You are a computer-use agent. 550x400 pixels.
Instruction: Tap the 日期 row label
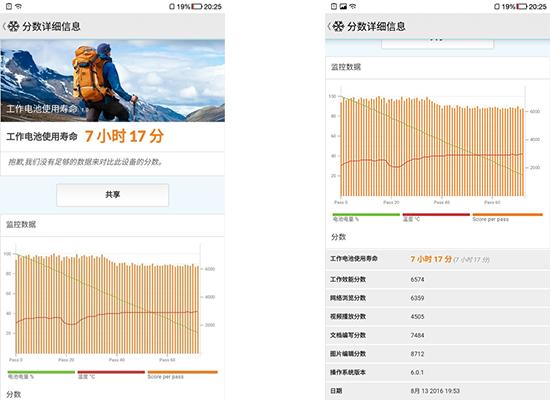336,391
